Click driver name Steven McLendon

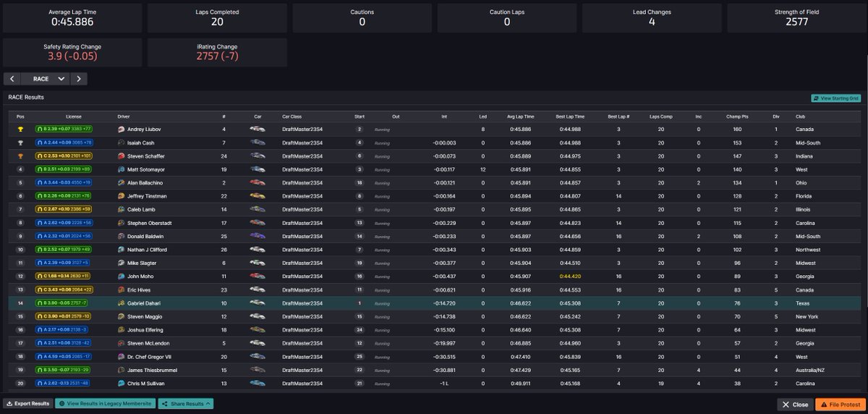coord(147,343)
